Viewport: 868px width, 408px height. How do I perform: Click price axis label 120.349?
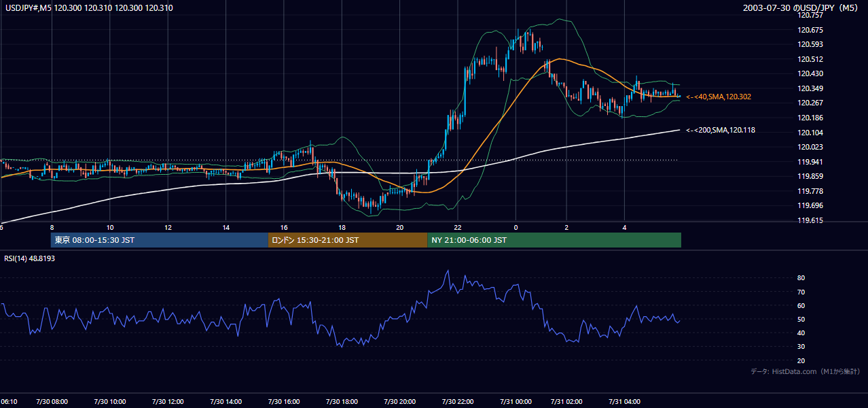click(812, 88)
